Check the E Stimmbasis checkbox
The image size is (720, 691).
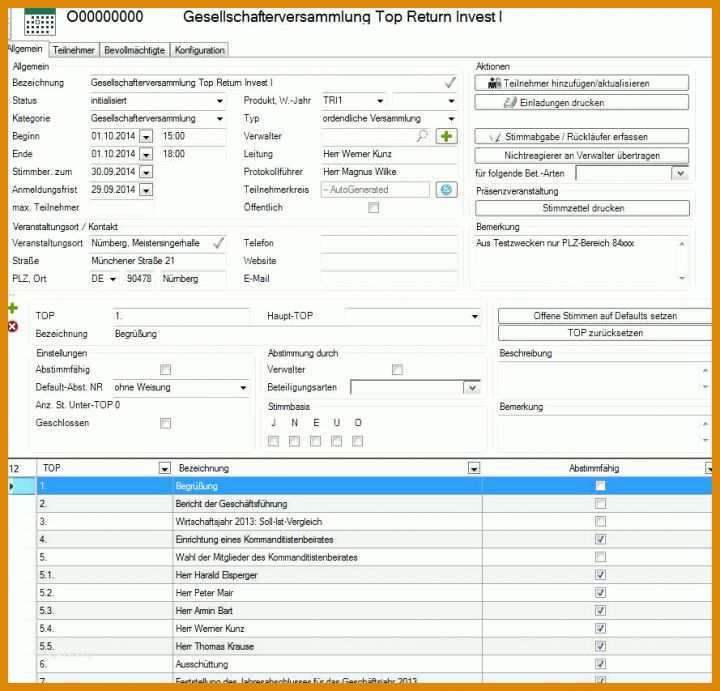pyautogui.click(x=315, y=441)
